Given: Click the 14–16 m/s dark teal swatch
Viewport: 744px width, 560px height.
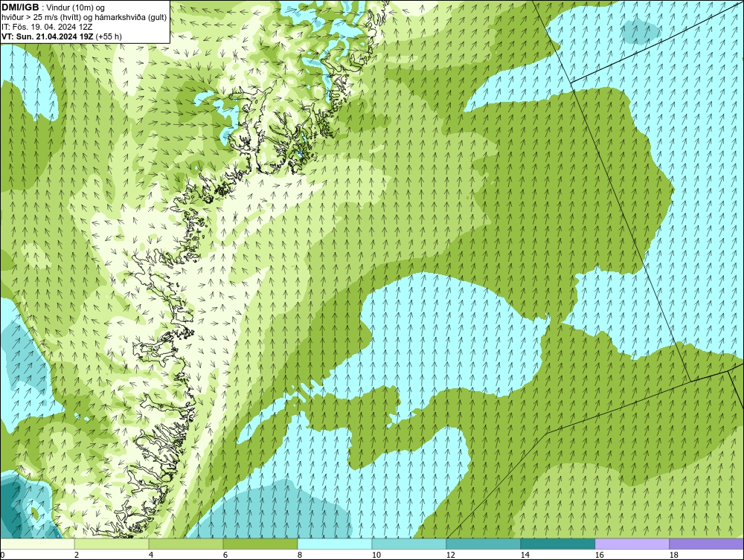Looking at the screenshot, I should (x=557, y=544).
